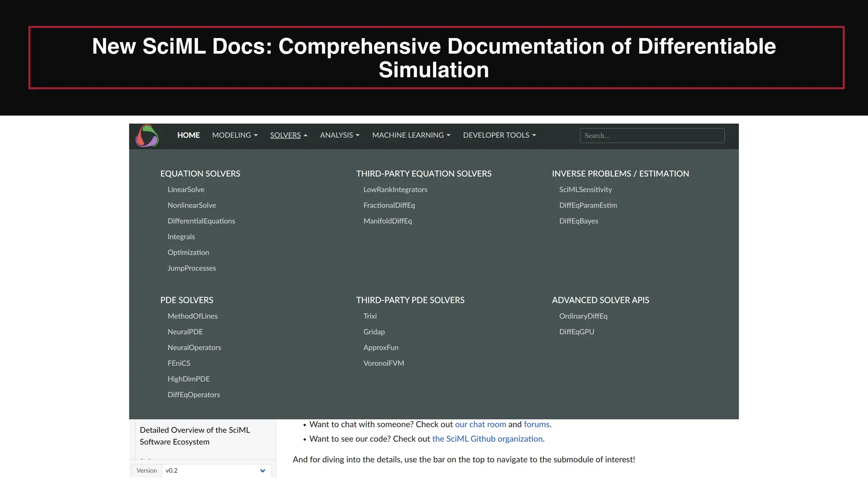Click the ADVANCED SOLVER APIS heading

click(601, 300)
